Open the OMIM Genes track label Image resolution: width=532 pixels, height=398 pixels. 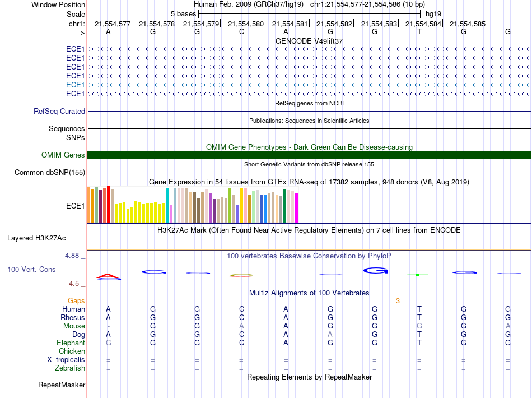pyautogui.click(x=63, y=155)
